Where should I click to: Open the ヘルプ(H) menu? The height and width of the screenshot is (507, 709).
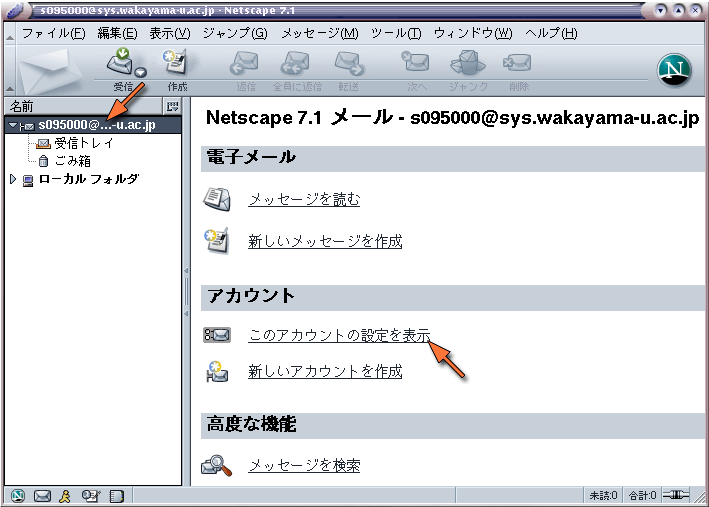(551, 33)
